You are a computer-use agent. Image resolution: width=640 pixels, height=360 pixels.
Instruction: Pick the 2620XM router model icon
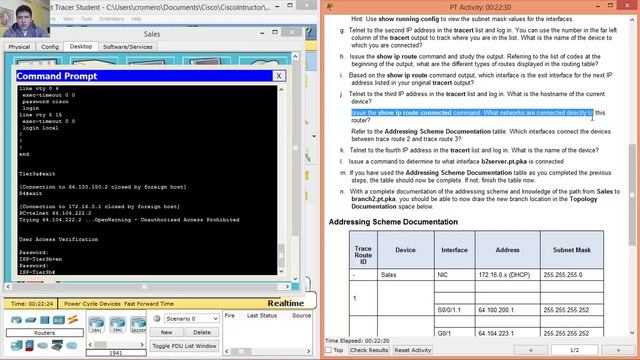138,324
